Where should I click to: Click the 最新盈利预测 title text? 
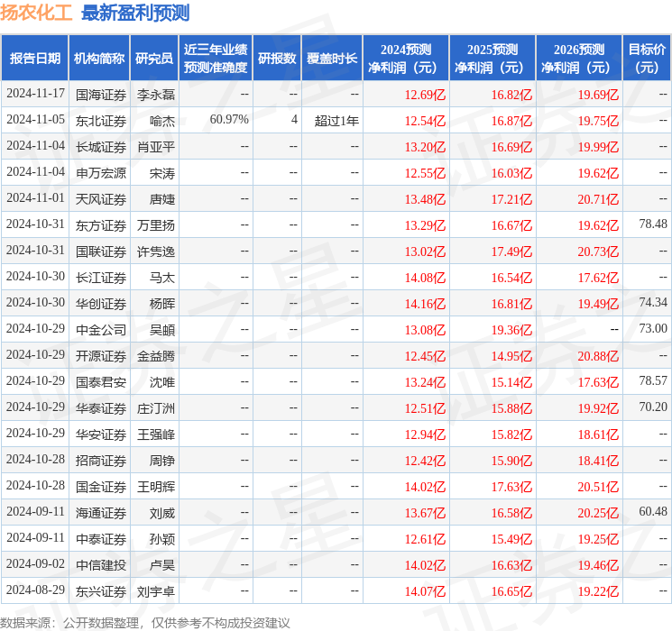pyautogui.click(x=135, y=13)
